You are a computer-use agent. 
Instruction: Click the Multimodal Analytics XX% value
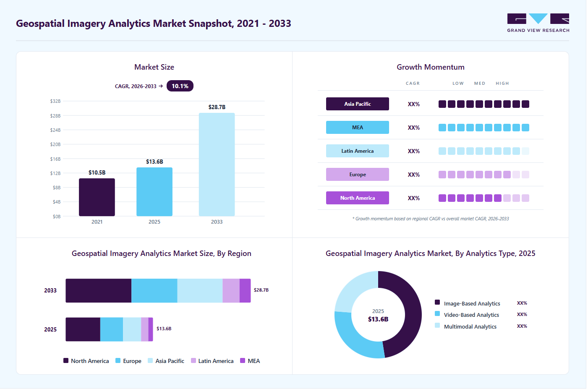(x=522, y=326)
